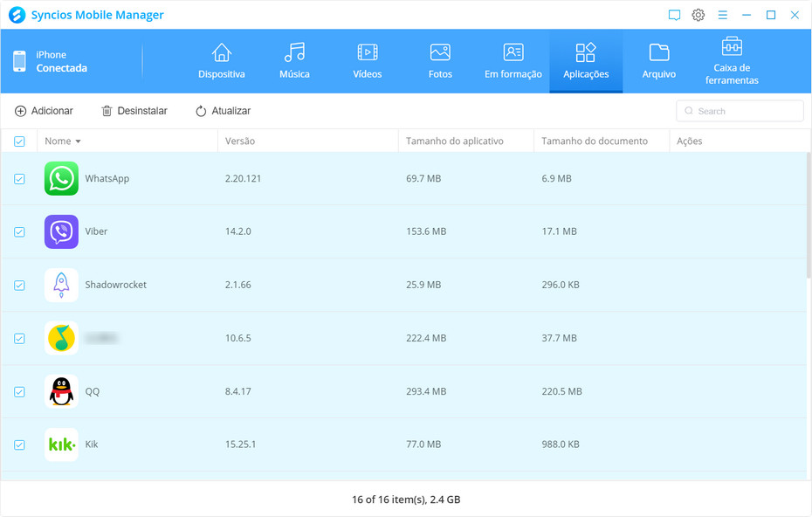Click the search magnifier icon
Image resolution: width=812 pixels, height=517 pixels.
click(689, 111)
